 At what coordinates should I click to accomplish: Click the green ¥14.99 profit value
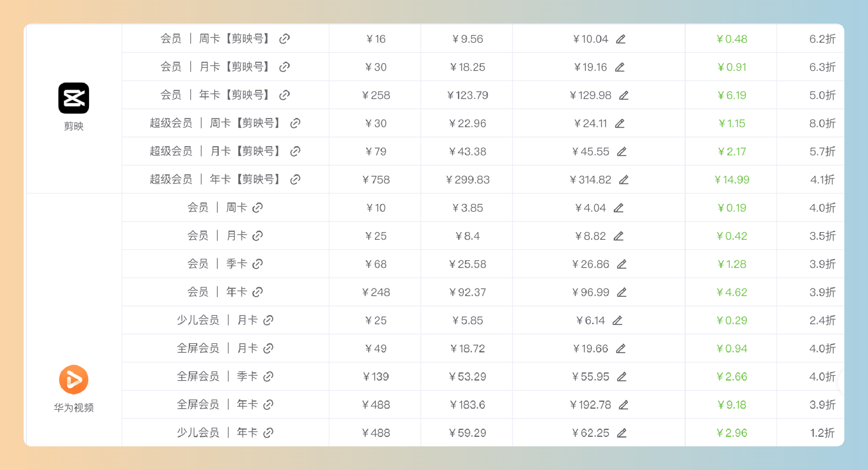coord(732,180)
